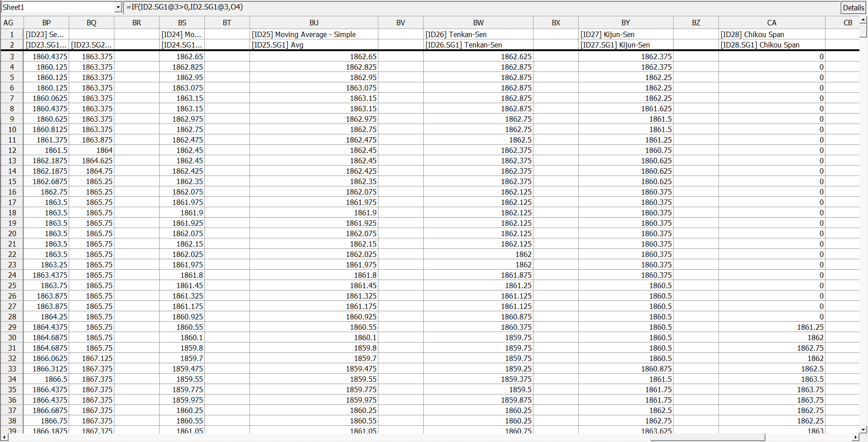Image resolution: width=868 pixels, height=442 pixels.
Task: Select Chikou Span value 1863.5 in row 34
Action: click(772, 379)
